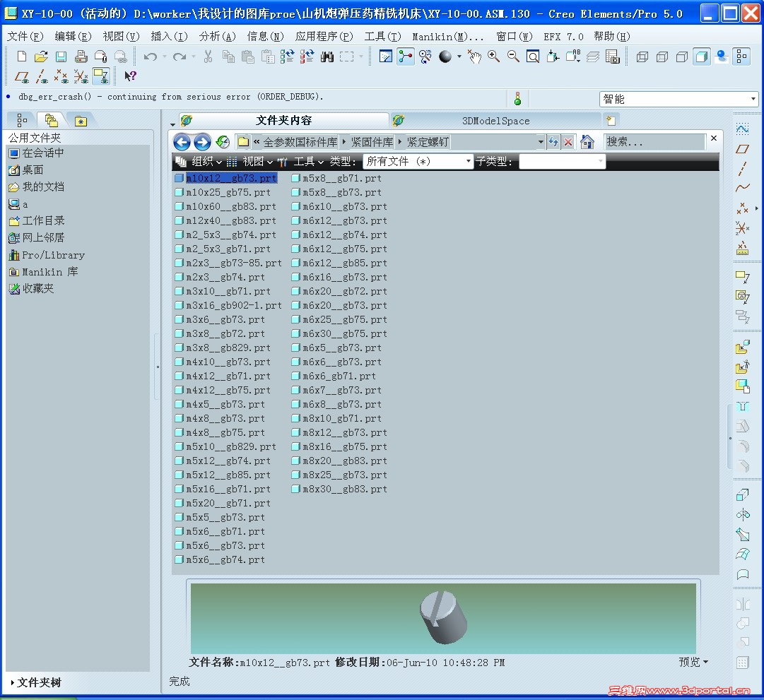Toggle Shading display mode
This screenshot has height=700, width=764.
701,57
